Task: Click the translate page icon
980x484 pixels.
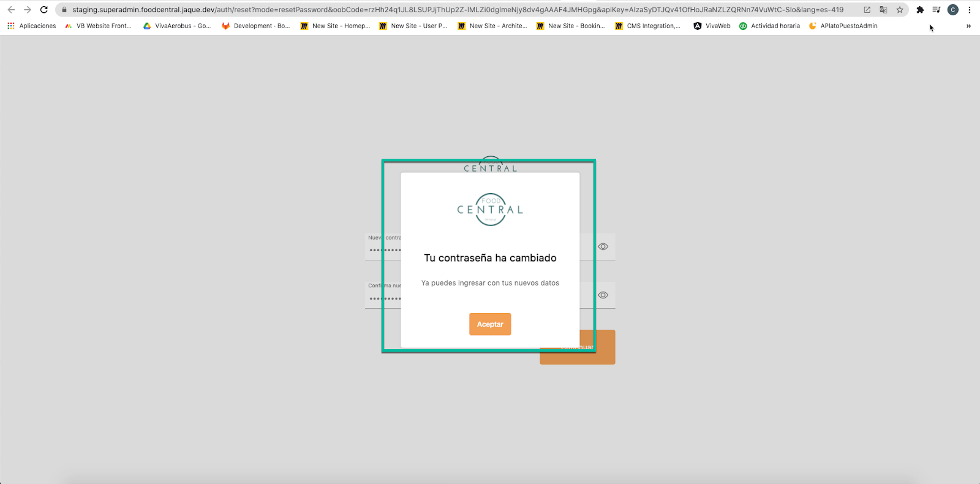Action: tap(883, 10)
